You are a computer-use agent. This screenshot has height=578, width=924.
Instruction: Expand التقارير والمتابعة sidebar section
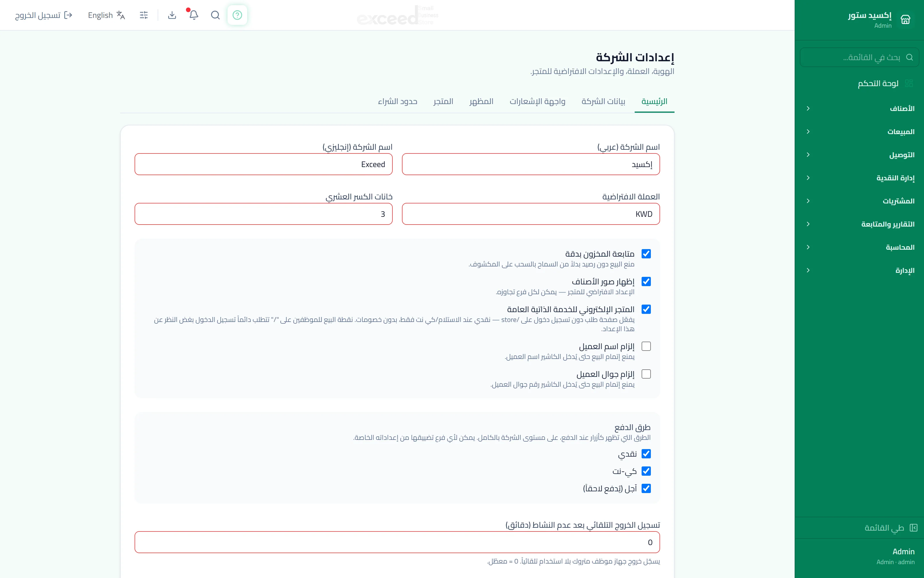[x=859, y=224]
